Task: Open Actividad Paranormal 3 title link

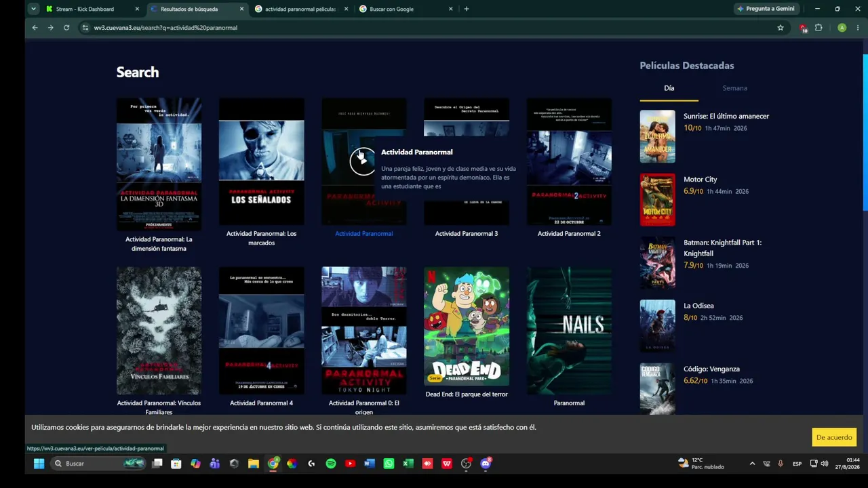Action: click(467, 234)
